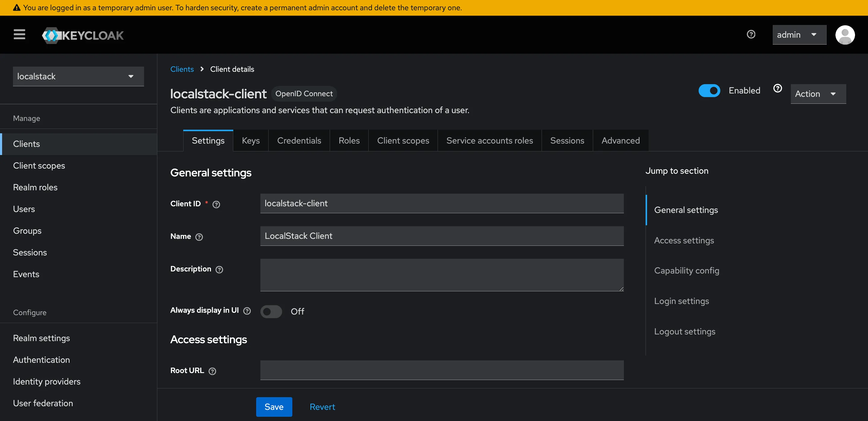Open the admin account dropdown
Viewport: 868px width, 421px height.
click(x=799, y=35)
